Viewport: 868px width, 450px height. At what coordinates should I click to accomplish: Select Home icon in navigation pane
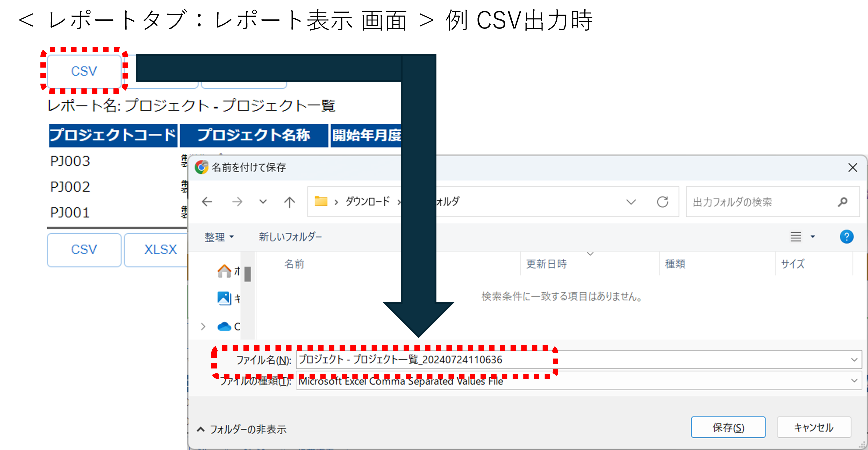tap(224, 271)
